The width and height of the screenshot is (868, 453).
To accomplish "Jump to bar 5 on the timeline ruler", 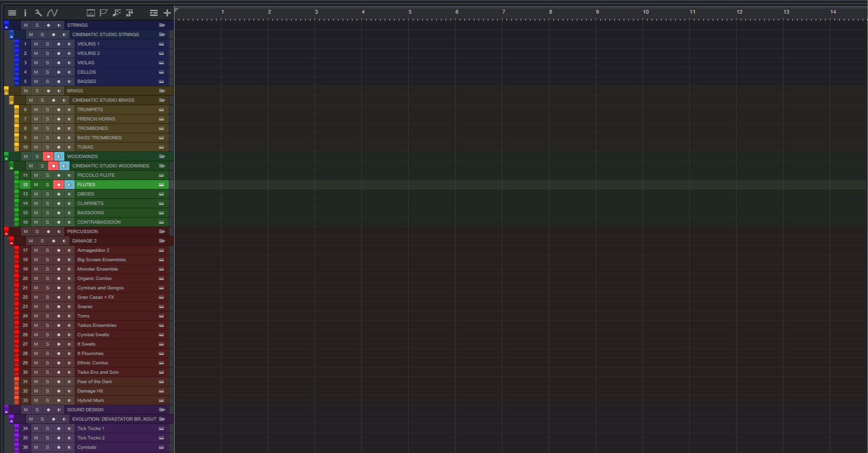I will tap(410, 12).
